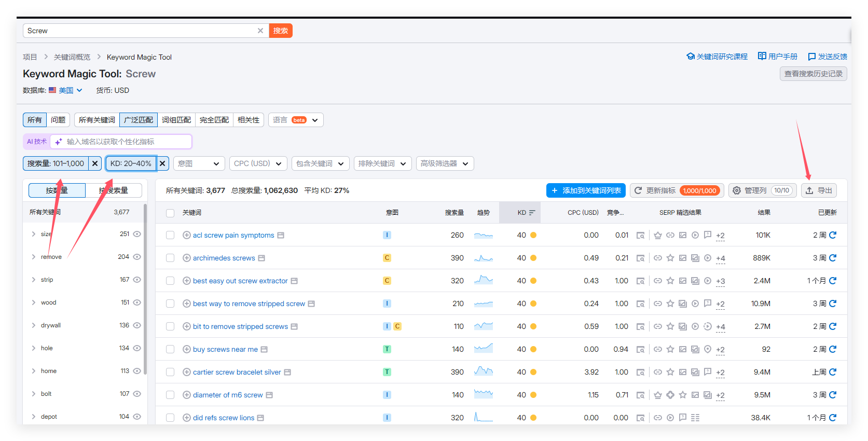Viewport: 868px width, 441px height.
Task: Check acl screw pain symptoms row
Action: [170, 235]
